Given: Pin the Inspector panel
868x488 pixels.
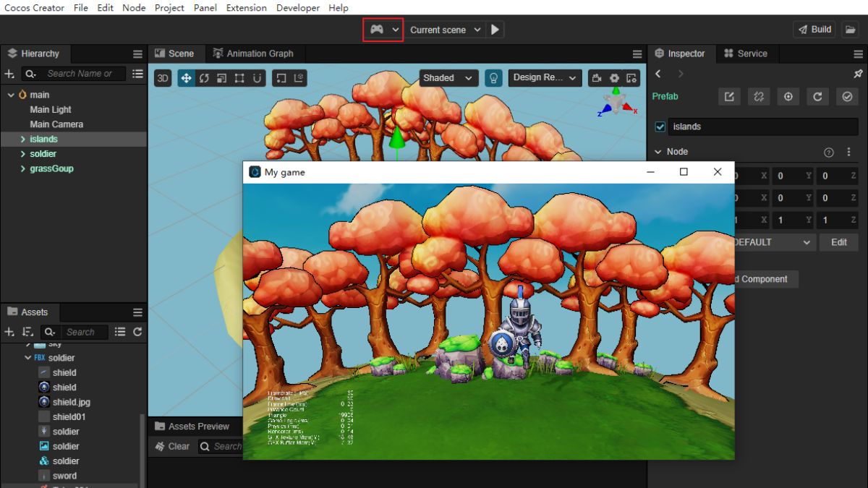Looking at the screenshot, I should click(858, 74).
